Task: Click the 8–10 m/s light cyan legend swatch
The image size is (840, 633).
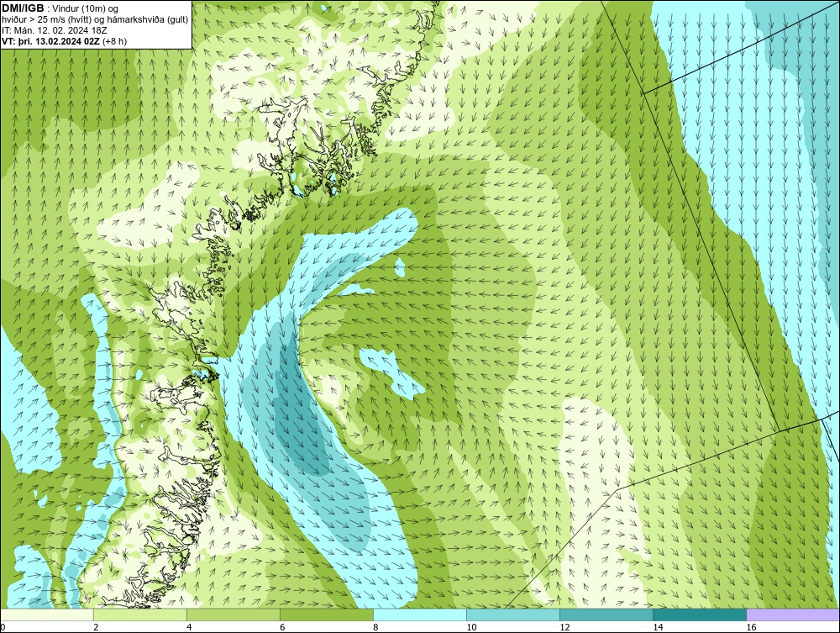Action: [x=419, y=615]
